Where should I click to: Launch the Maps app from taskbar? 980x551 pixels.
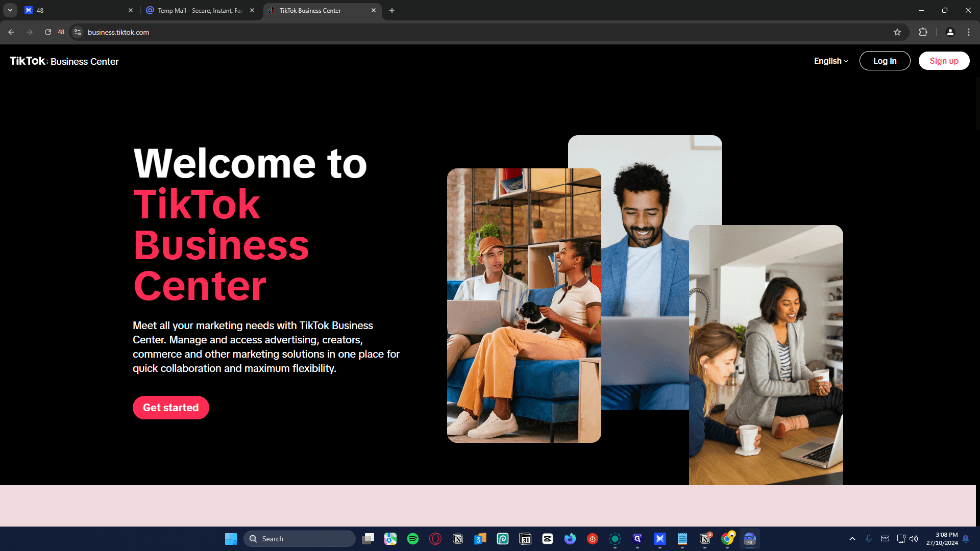tap(390, 539)
